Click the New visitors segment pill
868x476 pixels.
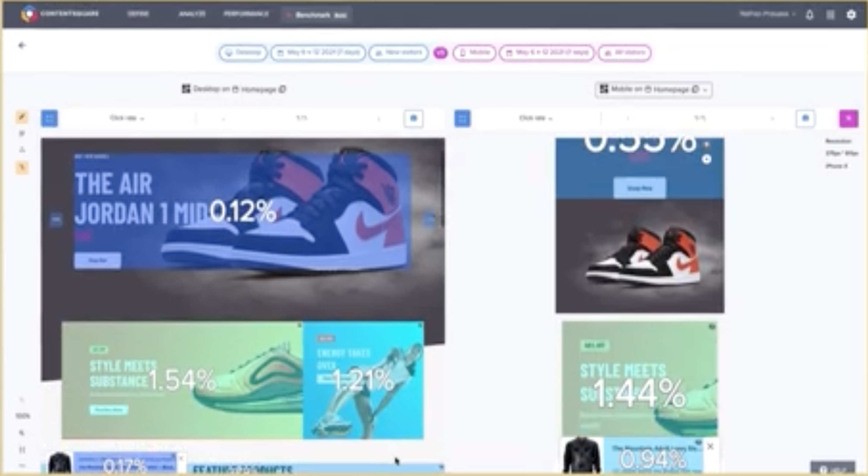pyautogui.click(x=399, y=53)
